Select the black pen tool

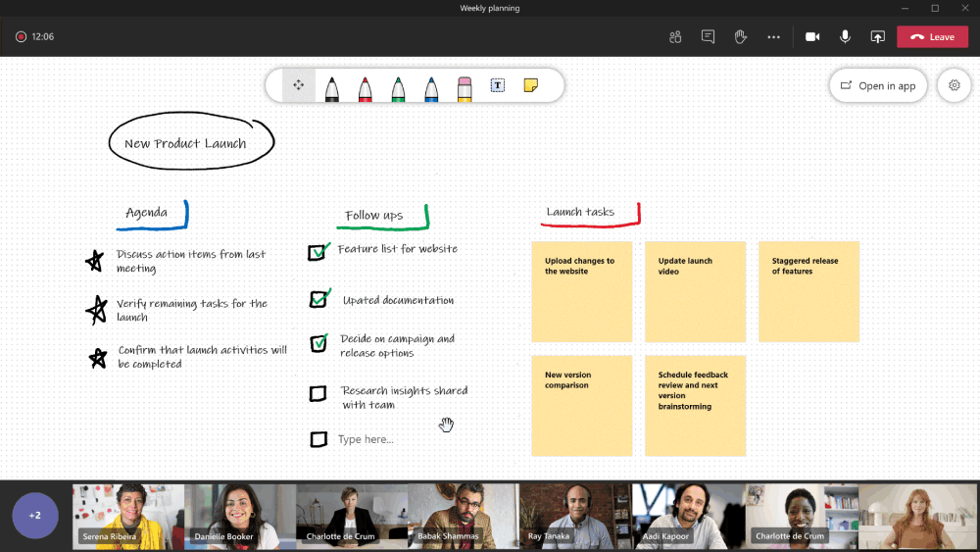point(332,87)
